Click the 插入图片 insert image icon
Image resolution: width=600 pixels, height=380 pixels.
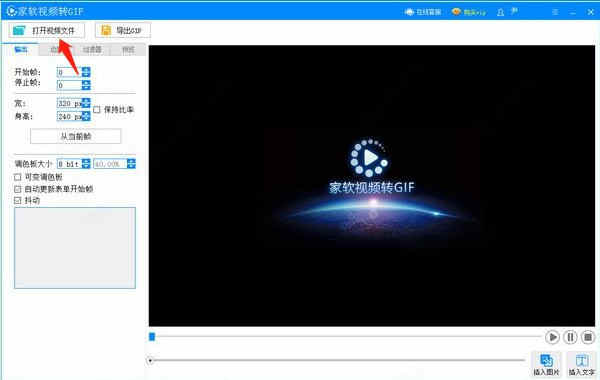[x=546, y=364]
